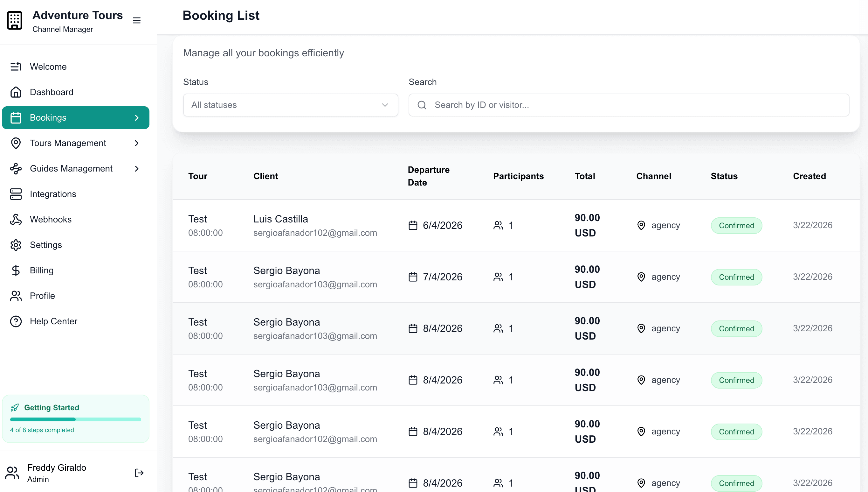Click the rocket icon in Getting Started
The image size is (868, 492).
(15, 408)
